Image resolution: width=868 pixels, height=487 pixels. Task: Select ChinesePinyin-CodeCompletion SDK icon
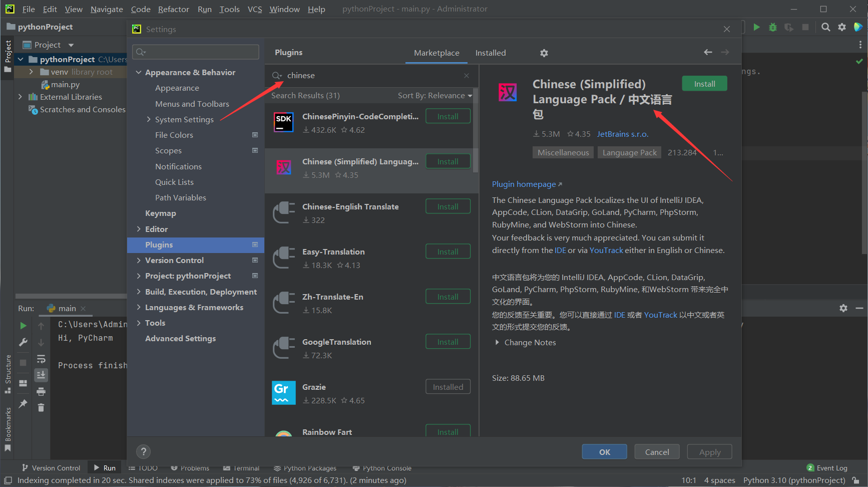pyautogui.click(x=284, y=122)
